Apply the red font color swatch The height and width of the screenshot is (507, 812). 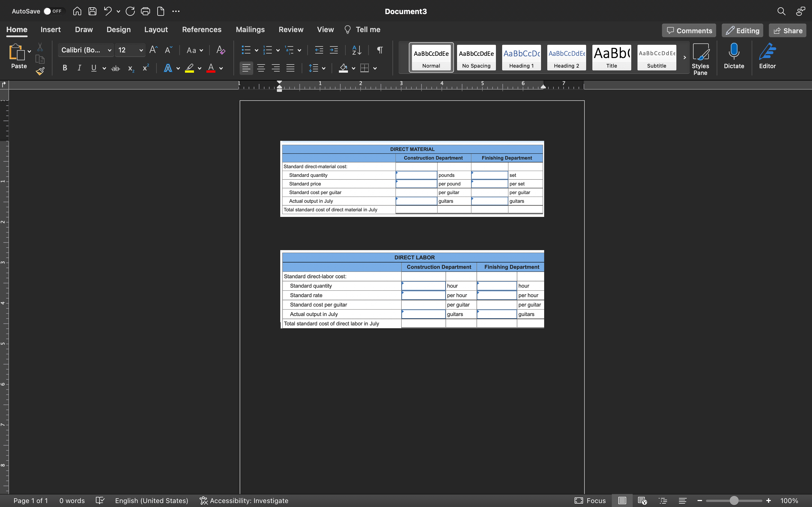tap(211, 68)
